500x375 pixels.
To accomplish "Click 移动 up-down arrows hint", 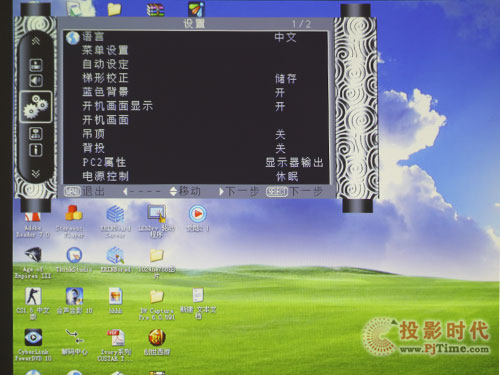I will coord(185,191).
